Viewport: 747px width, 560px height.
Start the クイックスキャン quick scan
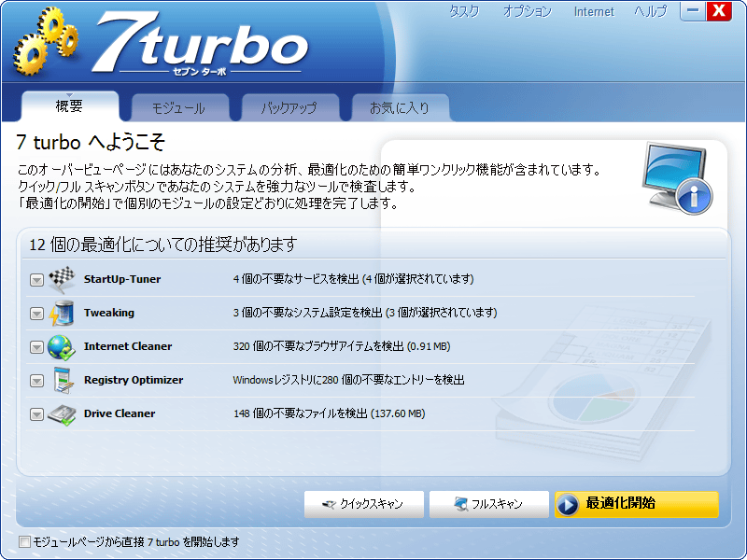click(364, 504)
